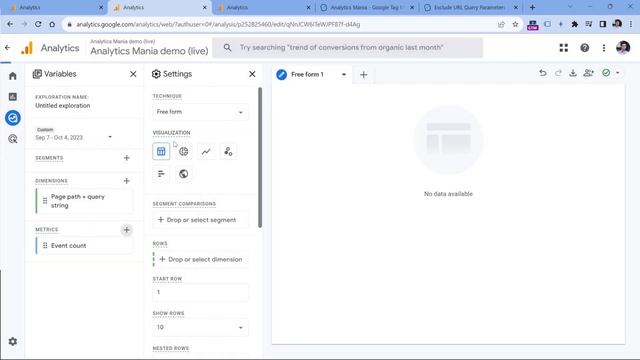Open the Analytics more options menu
Image resolution: width=640 pixels, height=360 pixels.
[604, 48]
